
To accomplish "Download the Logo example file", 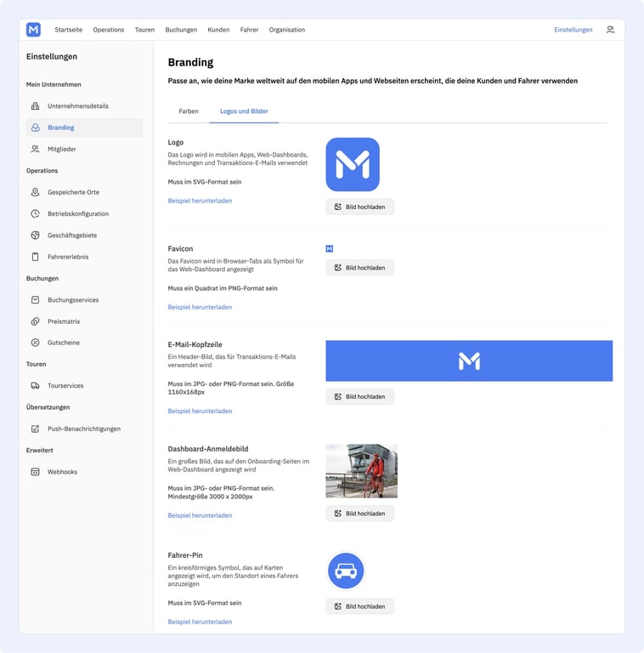I will point(200,201).
